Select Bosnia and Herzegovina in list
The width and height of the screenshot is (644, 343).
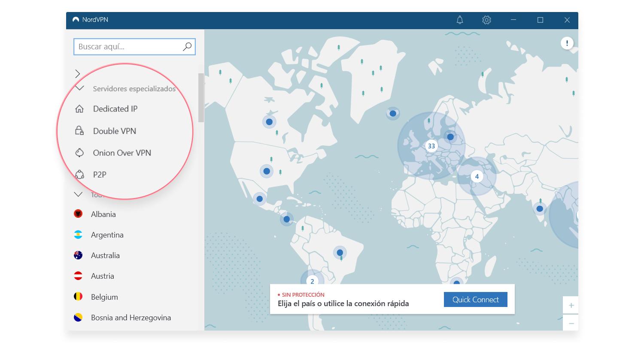(x=131, y=318)
